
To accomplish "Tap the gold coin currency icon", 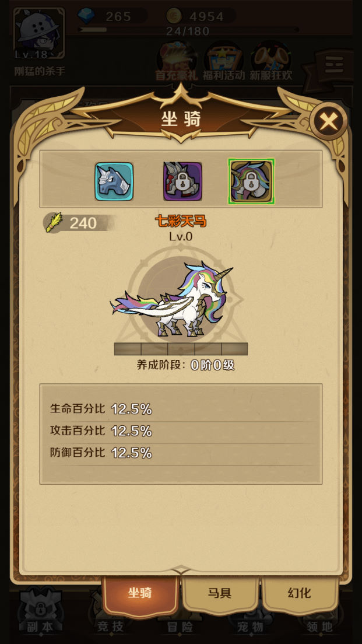I will [x=174, y=16].
